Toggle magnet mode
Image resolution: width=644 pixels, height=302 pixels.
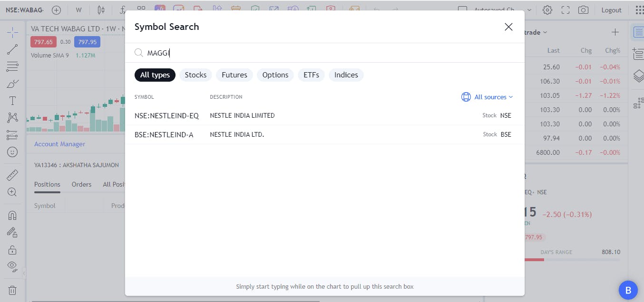click(12, 215)
